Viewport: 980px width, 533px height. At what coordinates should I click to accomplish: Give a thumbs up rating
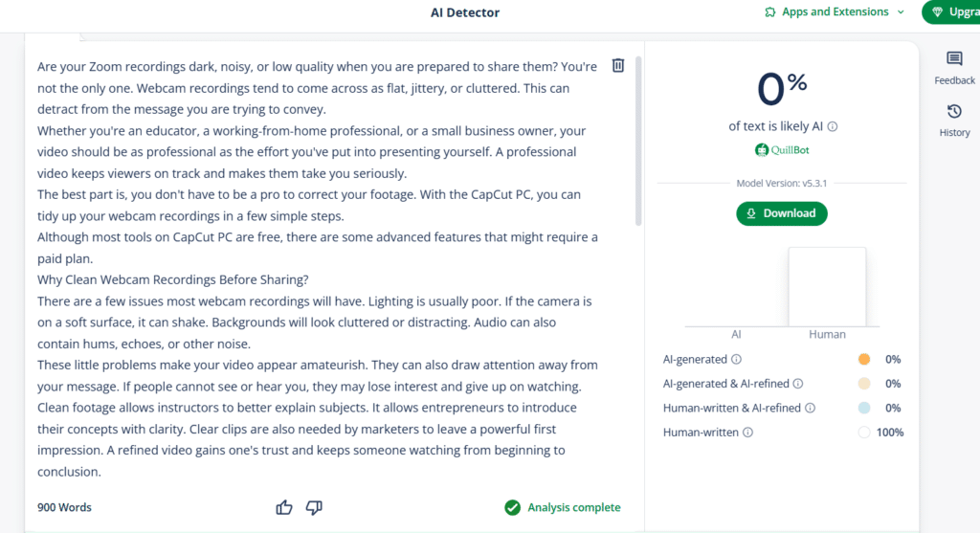(284, 507)
